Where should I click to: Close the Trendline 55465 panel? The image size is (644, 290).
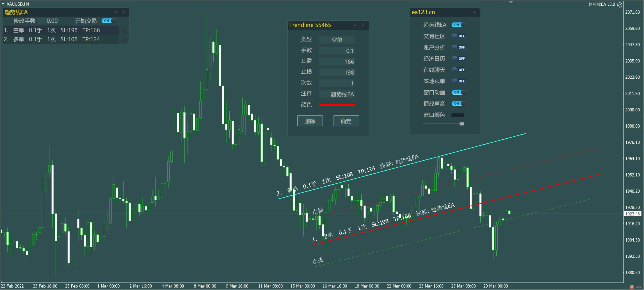click(363, 25)
